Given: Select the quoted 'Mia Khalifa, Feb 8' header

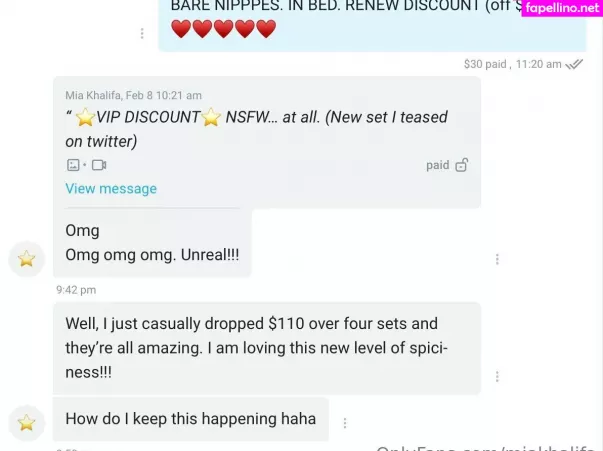Looking at the screenshot, I should click(133, 95).
